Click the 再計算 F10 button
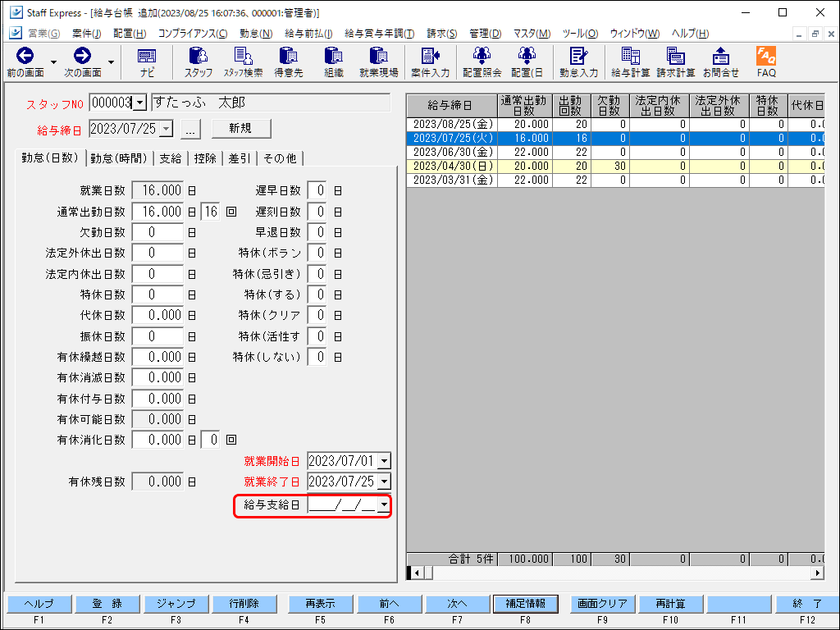Screen dimensions: 840x630 [671, 604]
